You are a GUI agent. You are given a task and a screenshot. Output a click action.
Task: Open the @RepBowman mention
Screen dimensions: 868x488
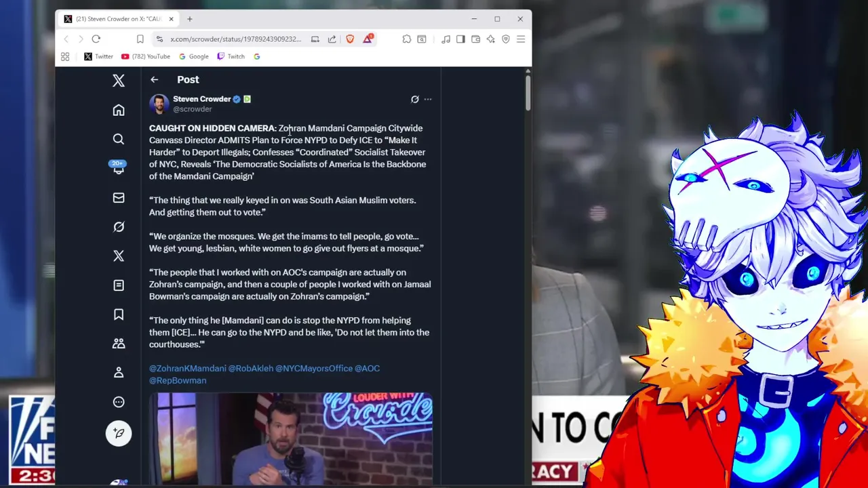(x=178, y=380)
